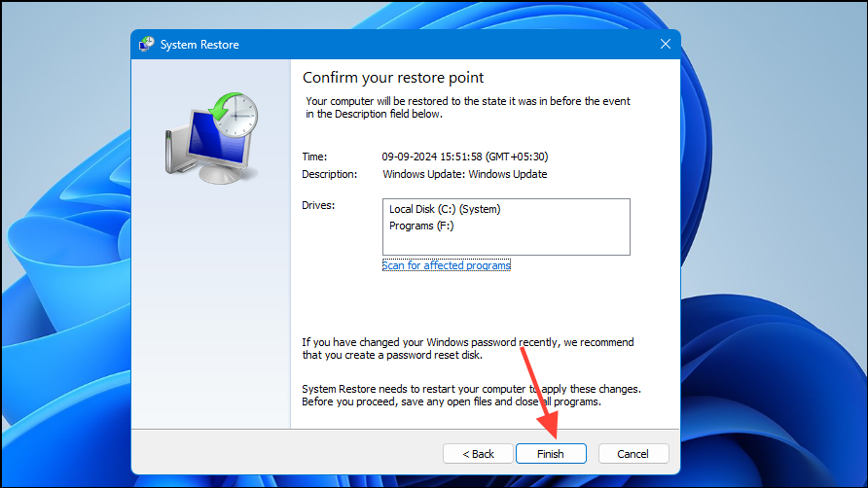Click the System Restore title bar icon

click(x=147, y=45)
